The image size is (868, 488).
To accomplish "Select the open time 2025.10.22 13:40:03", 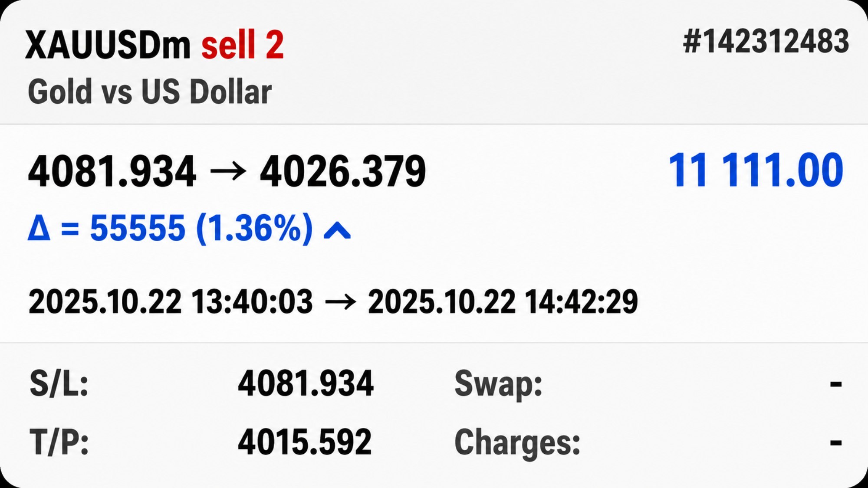I will click(171, 301).
